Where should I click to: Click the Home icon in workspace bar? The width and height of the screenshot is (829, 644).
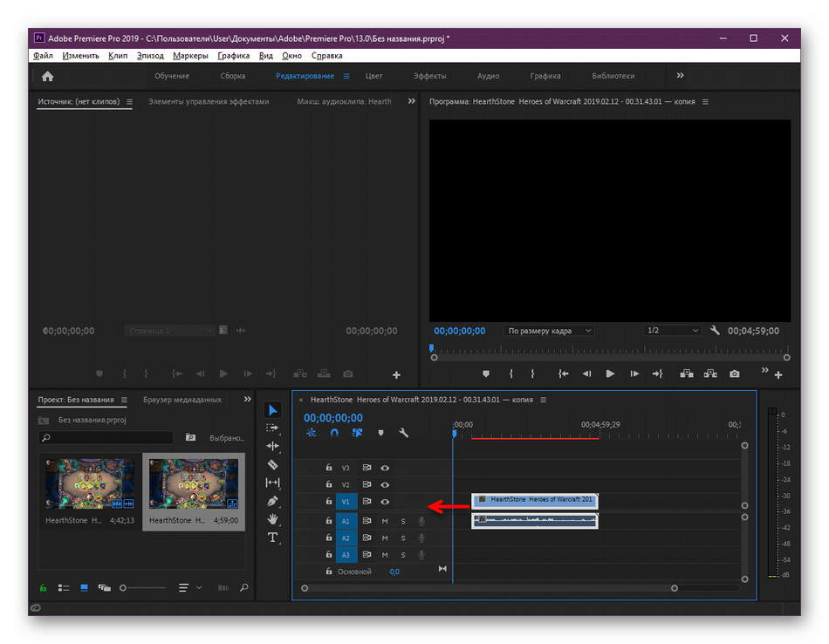48,76
